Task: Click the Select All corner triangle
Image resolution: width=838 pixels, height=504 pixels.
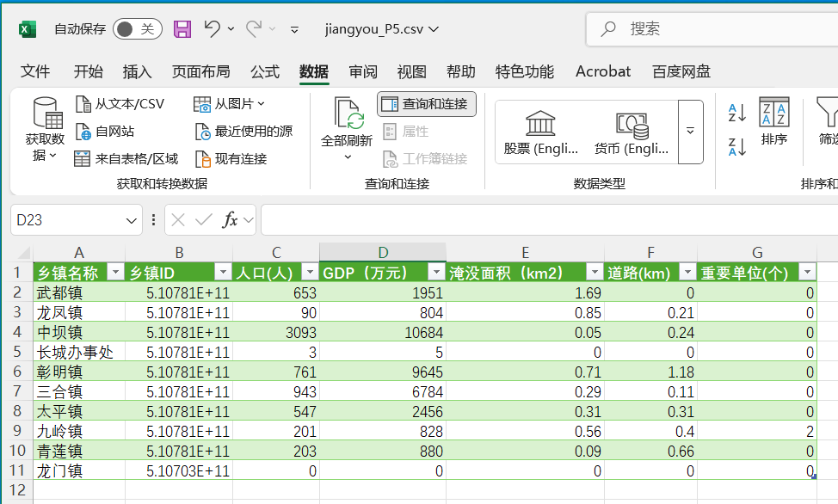Action: (23, 253)
